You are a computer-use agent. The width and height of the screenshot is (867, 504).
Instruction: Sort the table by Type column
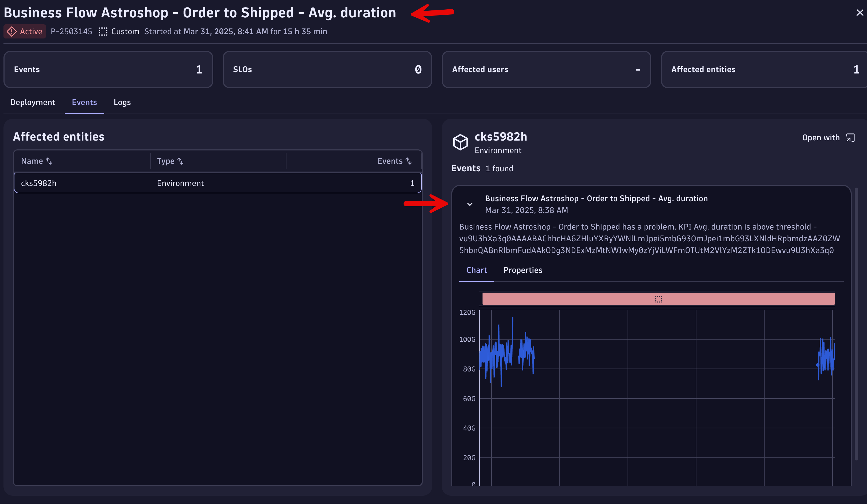[181, 161]
